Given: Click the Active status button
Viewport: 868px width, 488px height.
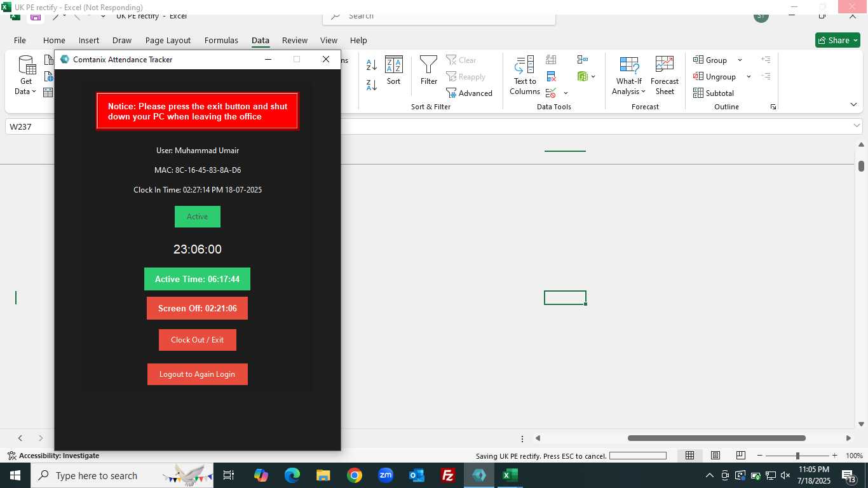Looking at the screenshot, I should (x=198, y=217).
